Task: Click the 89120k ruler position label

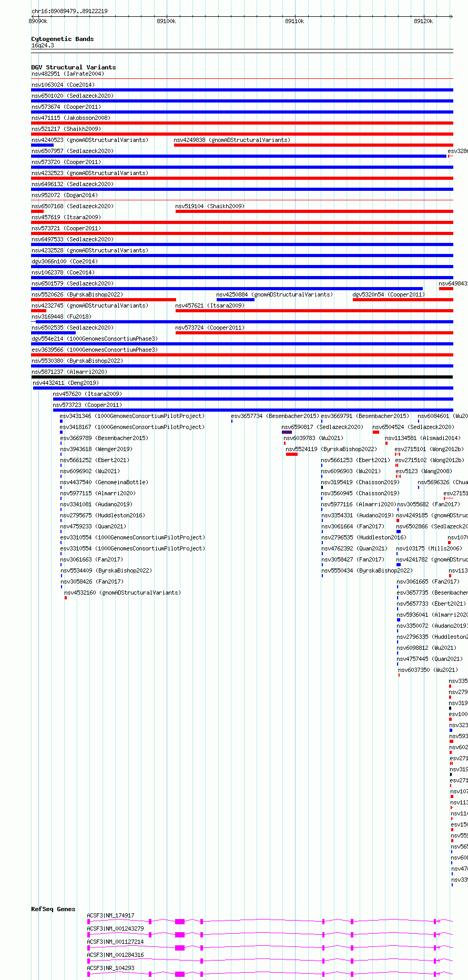Action: [x=423, y=21]
